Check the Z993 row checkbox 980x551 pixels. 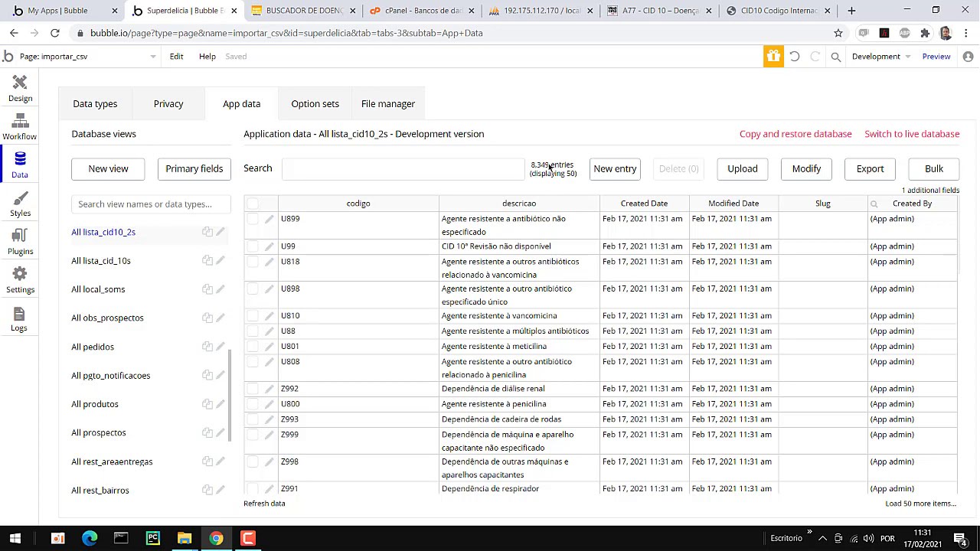pyautogui.click(x=253, y=419)
